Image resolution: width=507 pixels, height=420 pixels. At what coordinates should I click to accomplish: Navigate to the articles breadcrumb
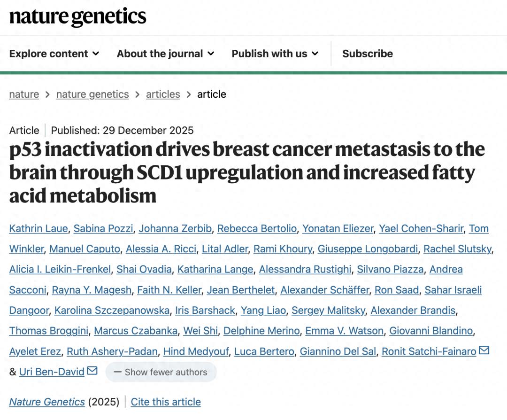point(163,94)
